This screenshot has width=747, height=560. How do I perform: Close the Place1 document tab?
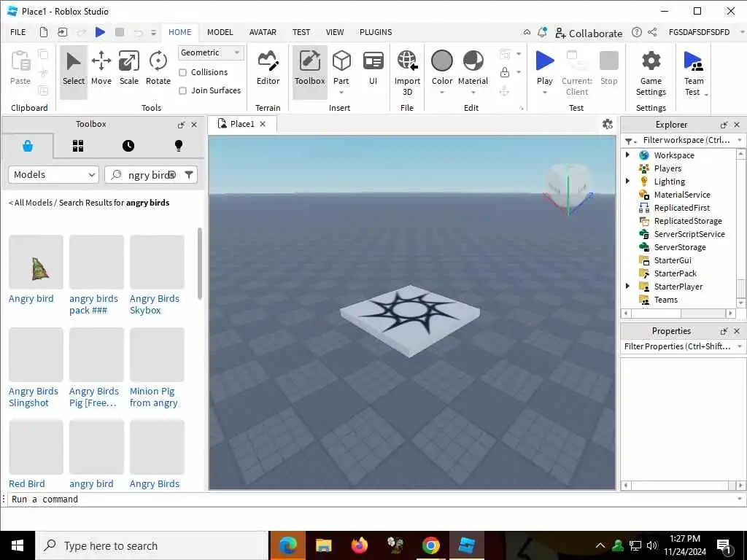263,124
